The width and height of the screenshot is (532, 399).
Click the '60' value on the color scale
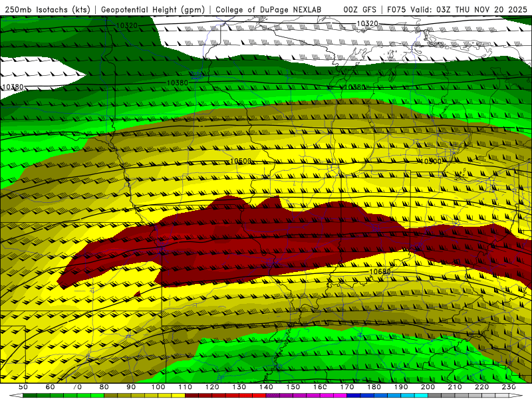pyautogui.click(x=50, y=387)
